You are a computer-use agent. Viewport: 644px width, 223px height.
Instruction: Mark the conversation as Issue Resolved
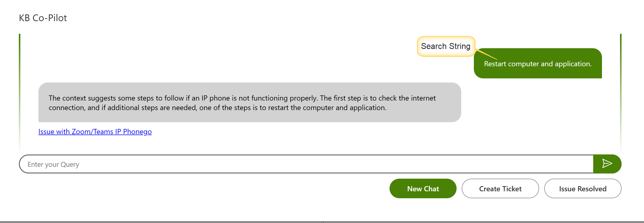[x=583, y=188]
